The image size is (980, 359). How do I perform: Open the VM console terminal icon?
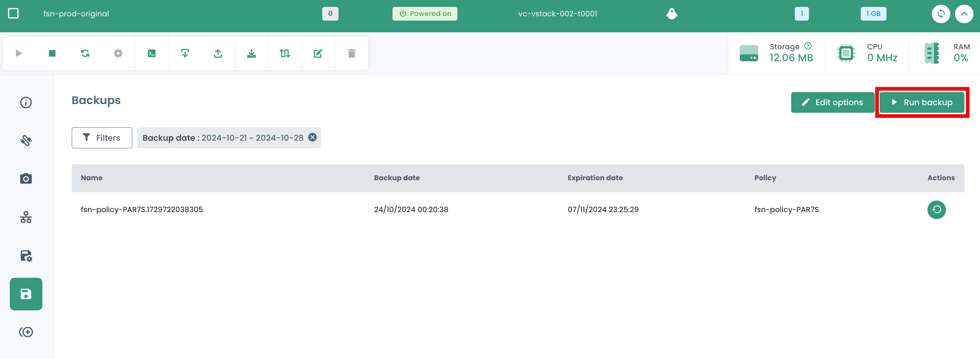pyautogui.click(x=151, y=53)
